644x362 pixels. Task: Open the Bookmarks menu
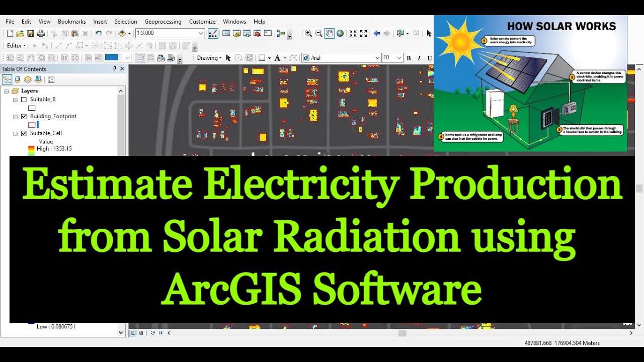71,22
